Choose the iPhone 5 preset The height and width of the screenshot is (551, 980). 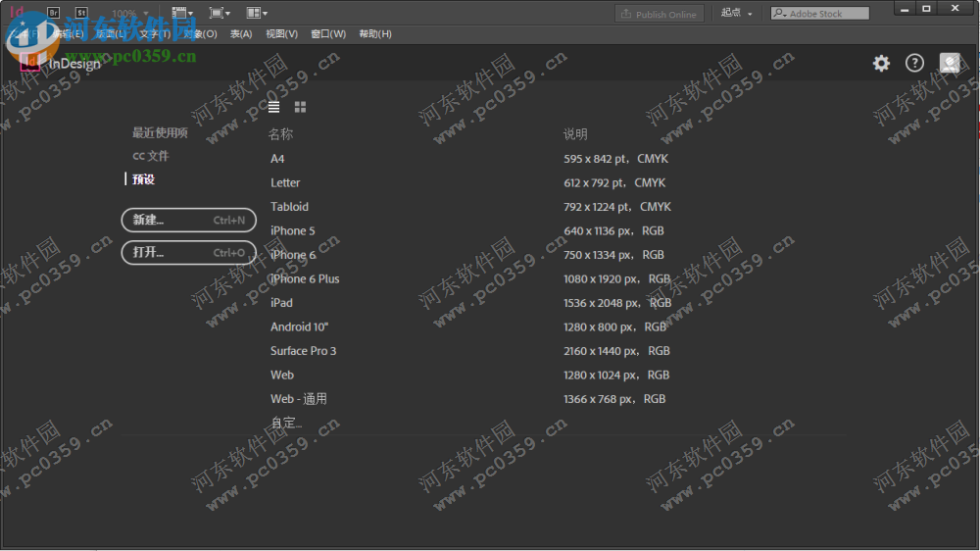(292, 230)
